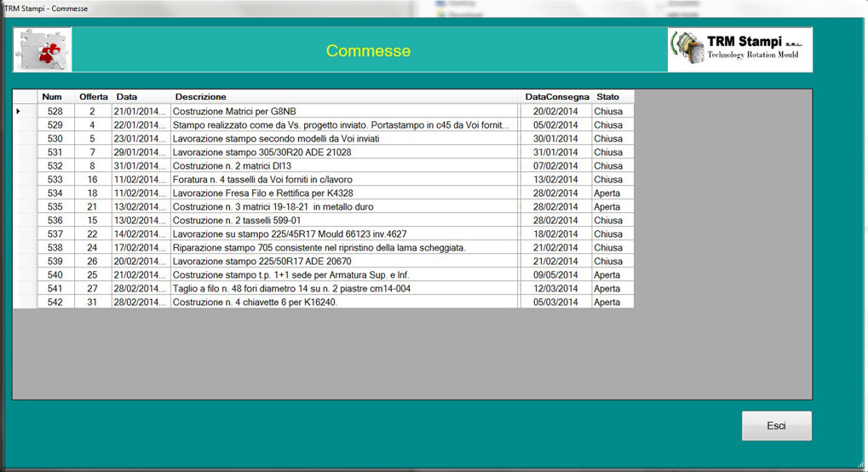Select description 'Costruzione Matrici per G8NB'
The height and width of the screenshot is (472, 868).
coord(346,111)
